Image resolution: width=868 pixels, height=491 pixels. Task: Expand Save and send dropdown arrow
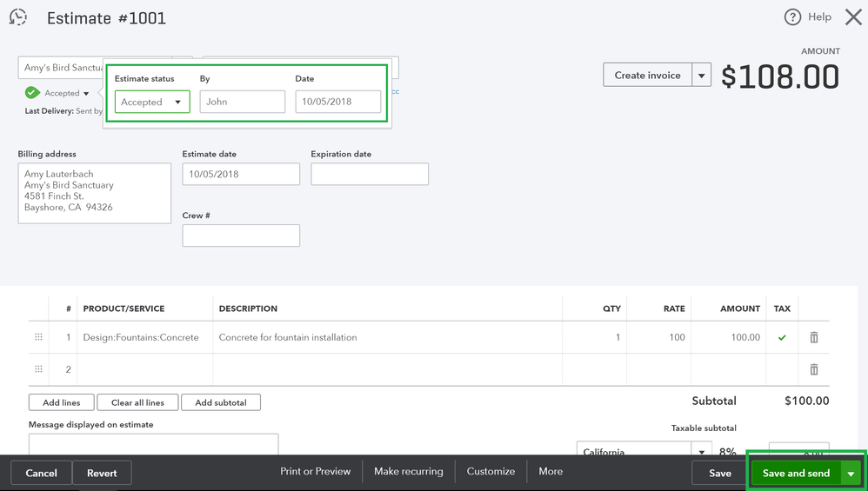click(851, 474)
